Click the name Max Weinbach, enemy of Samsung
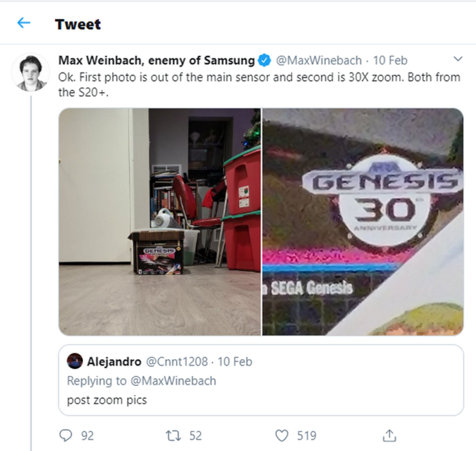This screenshot has height=451, width=476. point(156,61)
